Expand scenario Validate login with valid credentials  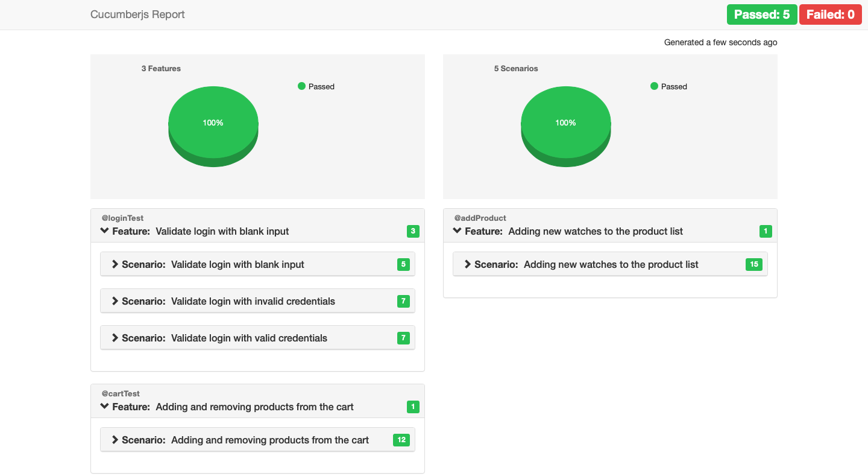click(x=115, y=338)
